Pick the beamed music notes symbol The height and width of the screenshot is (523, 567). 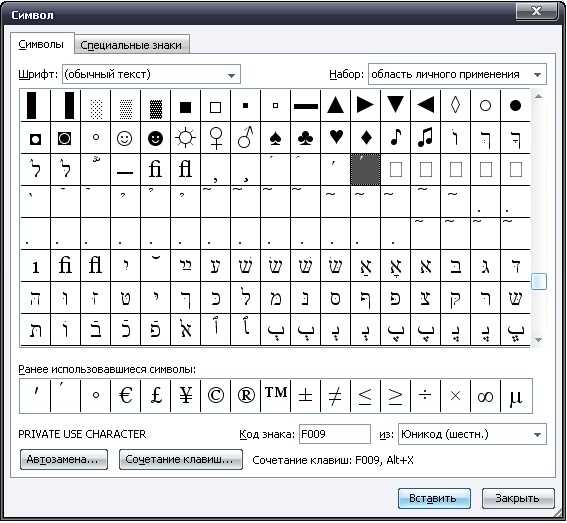coord(426,138)
